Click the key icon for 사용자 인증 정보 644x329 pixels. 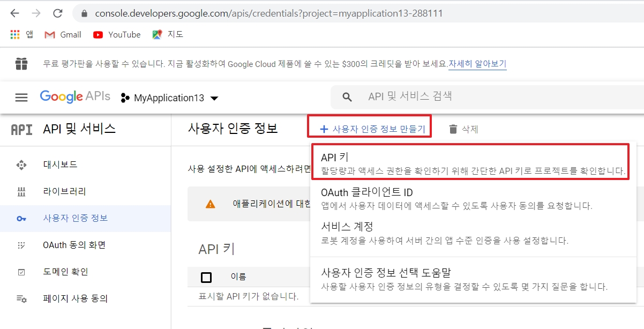pos(21,219)
